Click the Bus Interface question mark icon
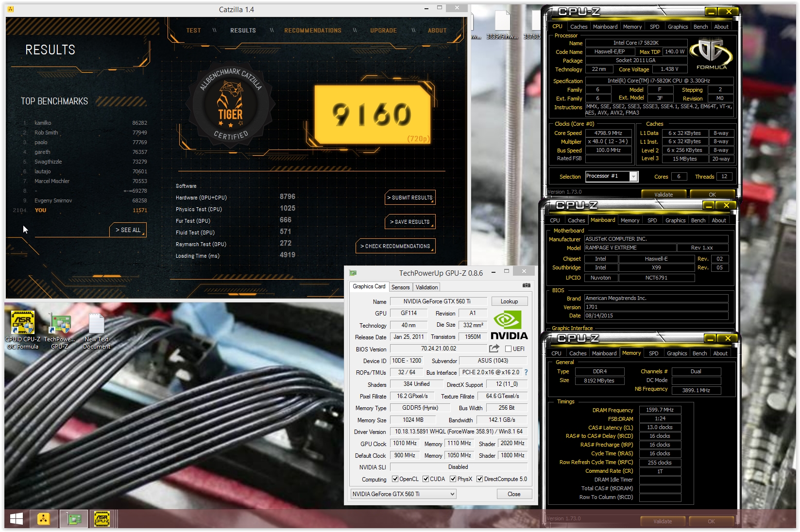This screenshot has height=532, width=800. coord(526,372)
